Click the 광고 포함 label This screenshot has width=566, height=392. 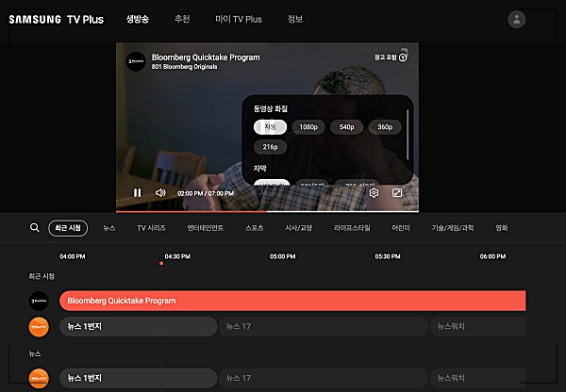[x=386, y=57]
